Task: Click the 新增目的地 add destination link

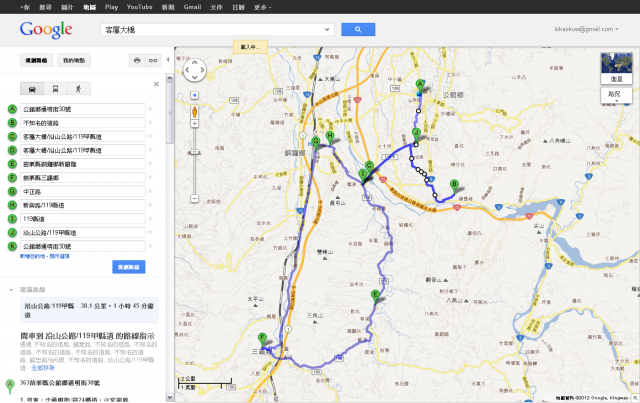Action: point(32,256)
